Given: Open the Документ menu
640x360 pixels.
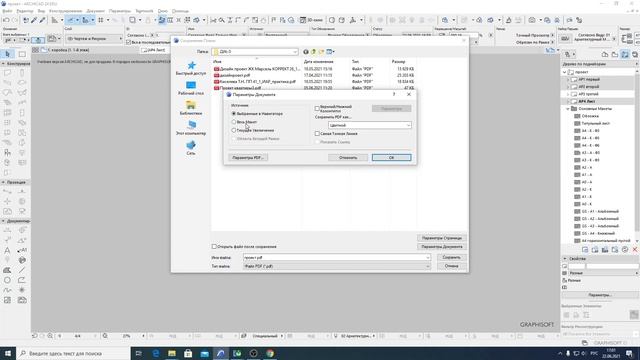Looking at the screenshot, I should [x=96, y=11].
